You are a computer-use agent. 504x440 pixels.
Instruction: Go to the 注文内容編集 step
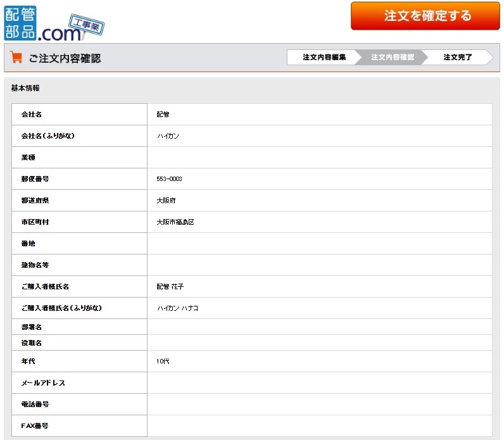coord(324,58)
